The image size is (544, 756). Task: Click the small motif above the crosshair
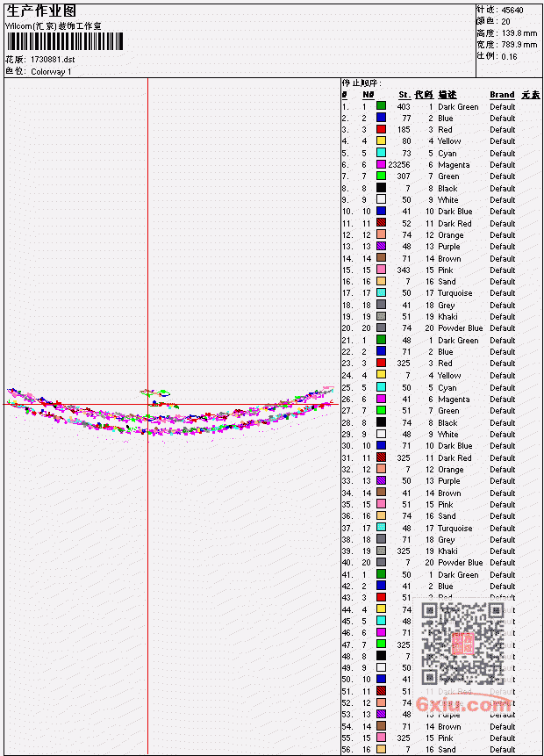(155, 393)
